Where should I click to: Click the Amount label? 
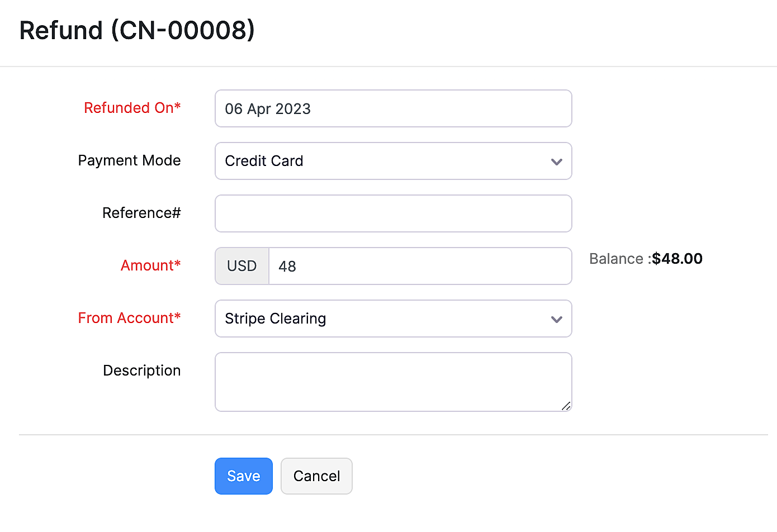click(150, 265)
